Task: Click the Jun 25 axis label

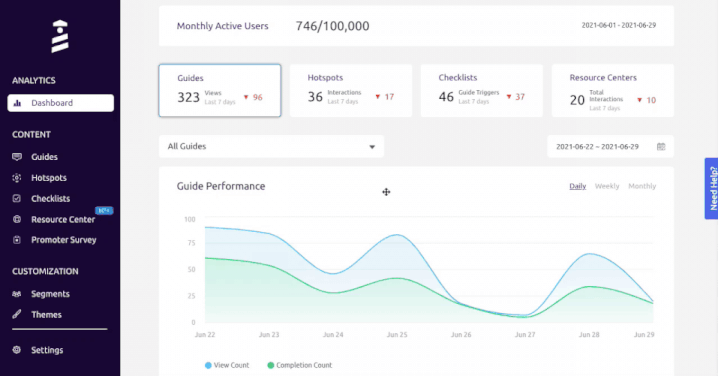Action: tap(397, 335)
